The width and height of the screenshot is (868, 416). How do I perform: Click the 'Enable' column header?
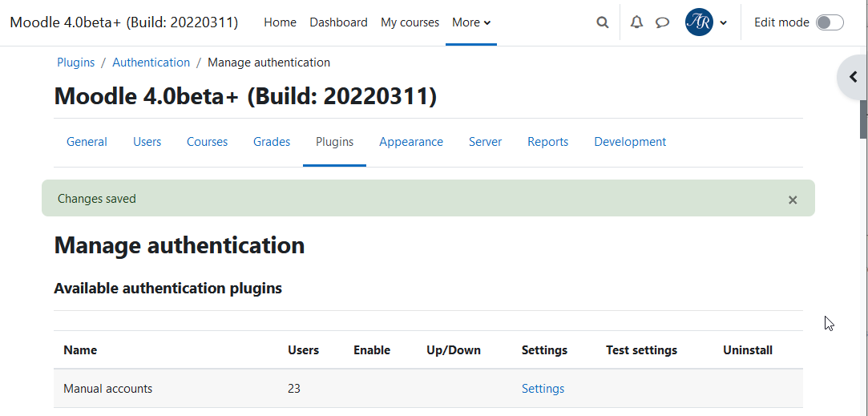(x=372, y=350)
